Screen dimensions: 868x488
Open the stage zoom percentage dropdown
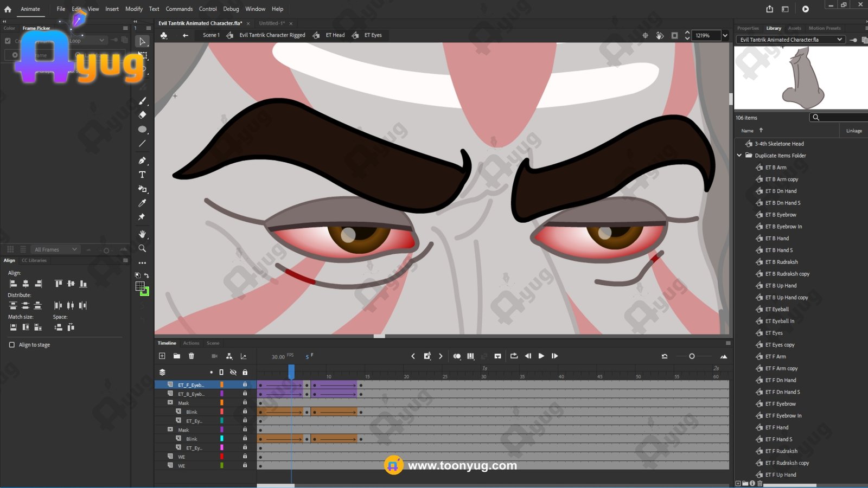pyautogui.click(x=725, y=35)
